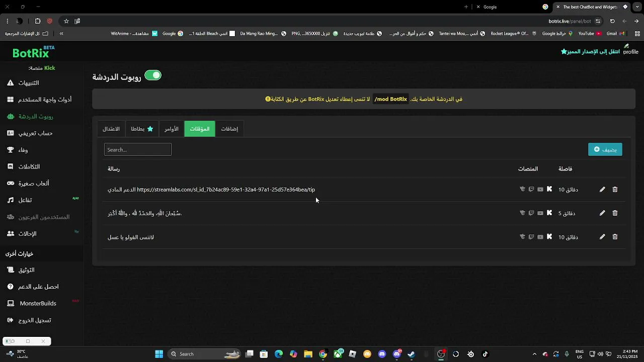Click تسجيل الخروج log out
Image resolution: width=644 pixels, height=362 pixels.
coord(29,320)
